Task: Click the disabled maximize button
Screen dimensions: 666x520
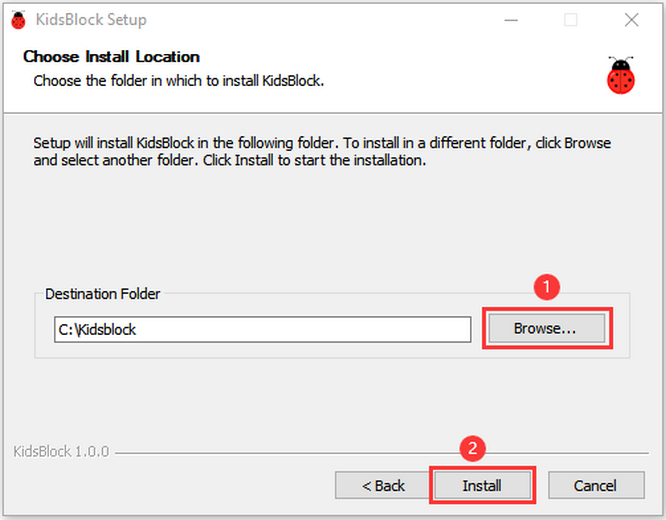Action: 570,20
